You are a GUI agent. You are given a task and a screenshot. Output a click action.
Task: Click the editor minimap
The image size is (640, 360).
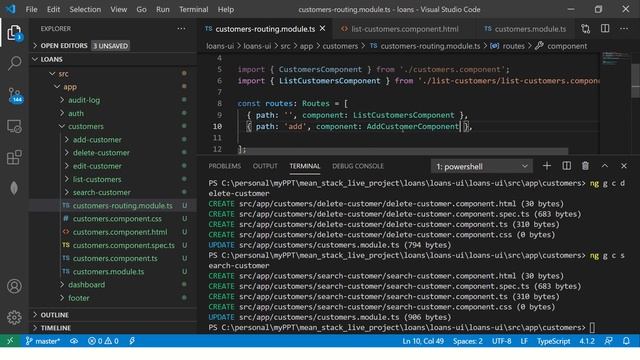615,102
